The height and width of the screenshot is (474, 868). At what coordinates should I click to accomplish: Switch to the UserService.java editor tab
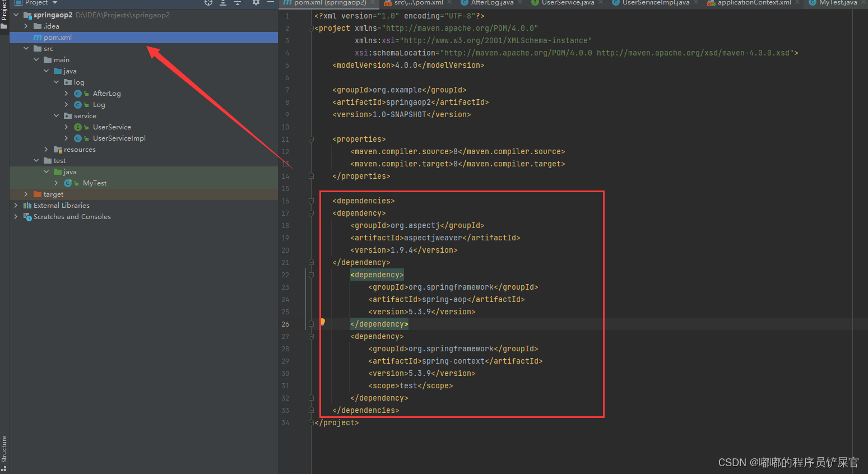[568, 2]
